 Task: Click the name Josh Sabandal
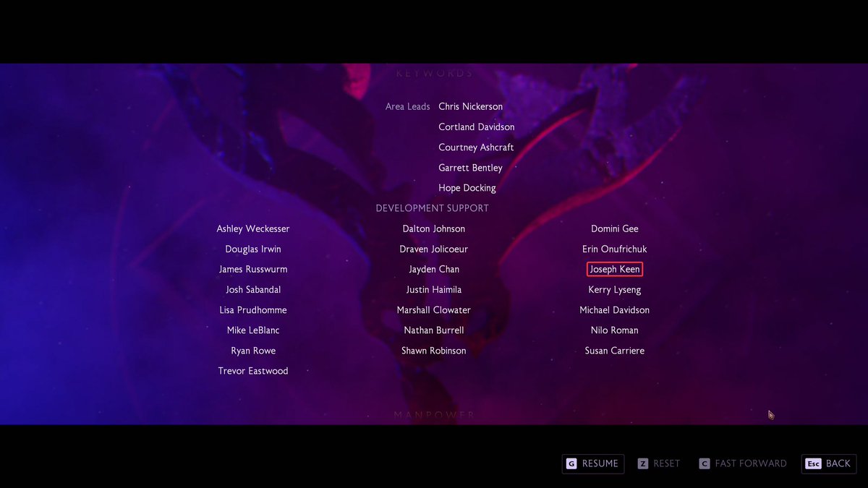[253, 289]
